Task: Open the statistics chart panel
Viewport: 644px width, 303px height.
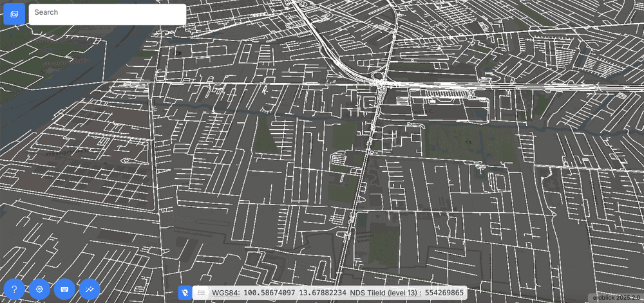Action: point(90,289)
